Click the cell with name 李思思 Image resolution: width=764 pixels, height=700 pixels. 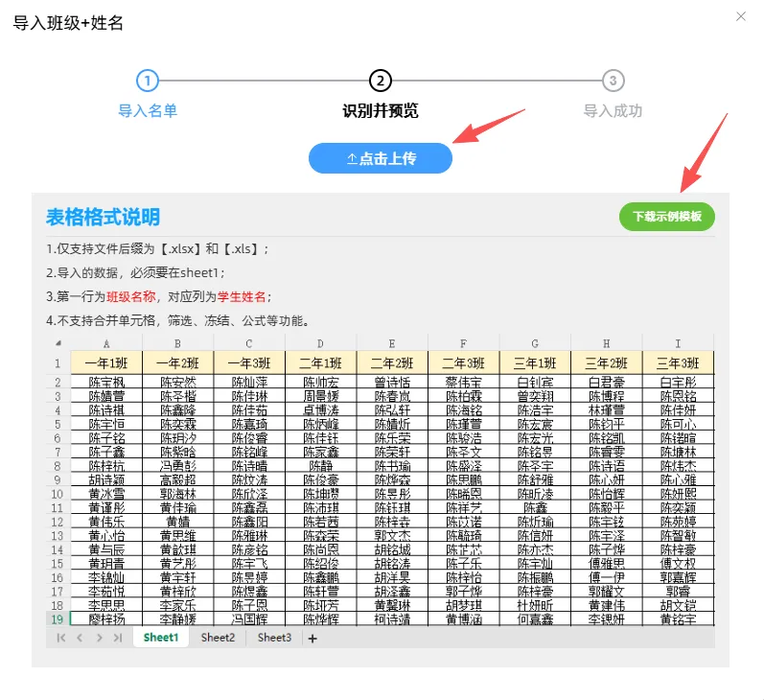pos(106,605)
